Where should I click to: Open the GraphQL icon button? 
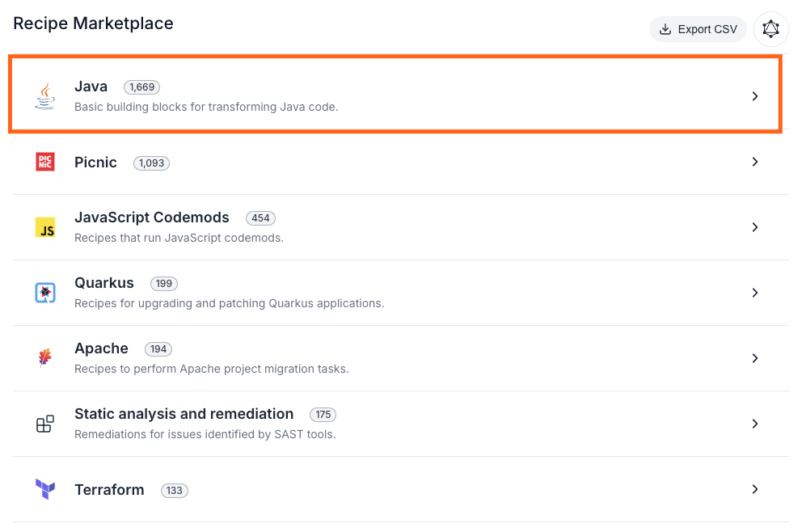[770, 29]
